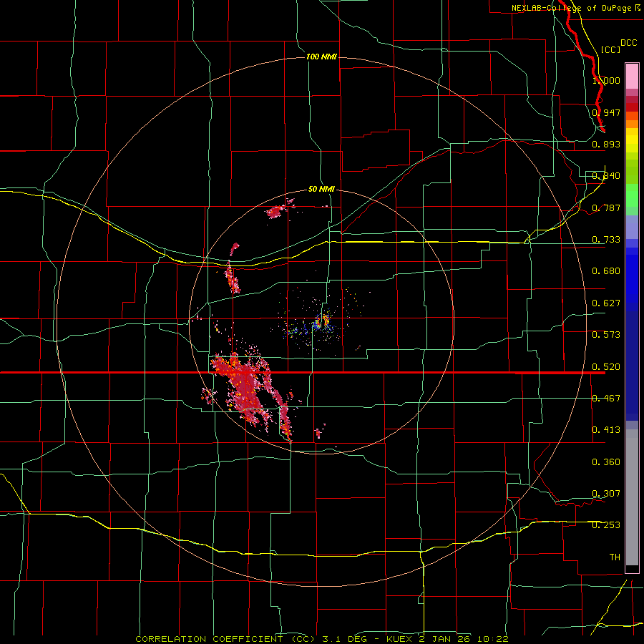Screen dimensions: 644x644
Task: Pick the light pink swatch atop color scale
Action: coord(632,76)
